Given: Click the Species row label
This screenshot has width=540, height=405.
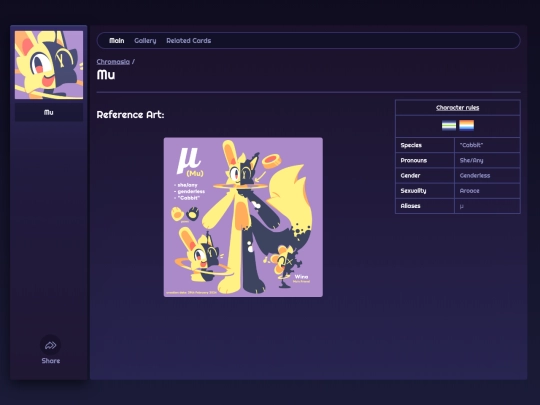Looking at the screenshot, I should [411, 145].
